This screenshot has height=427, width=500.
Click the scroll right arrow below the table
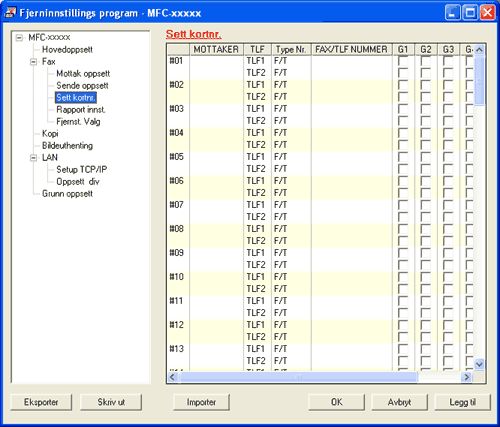pos(467,377)
